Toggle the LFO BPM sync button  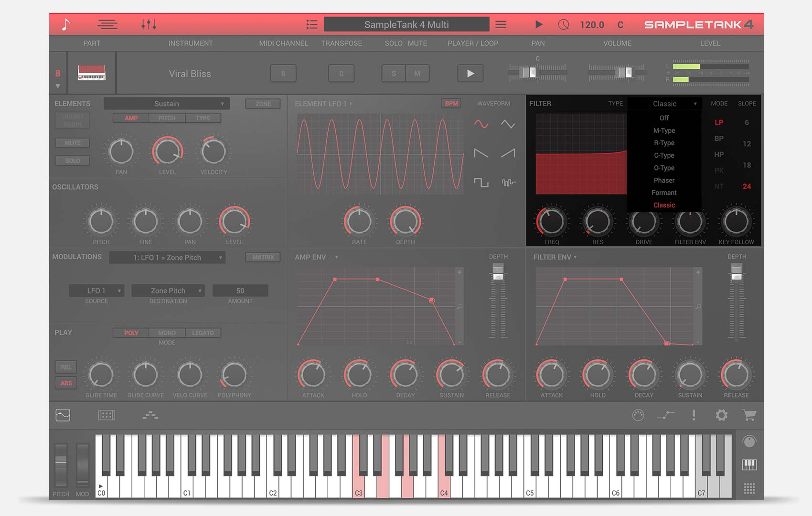click(451, 103)
